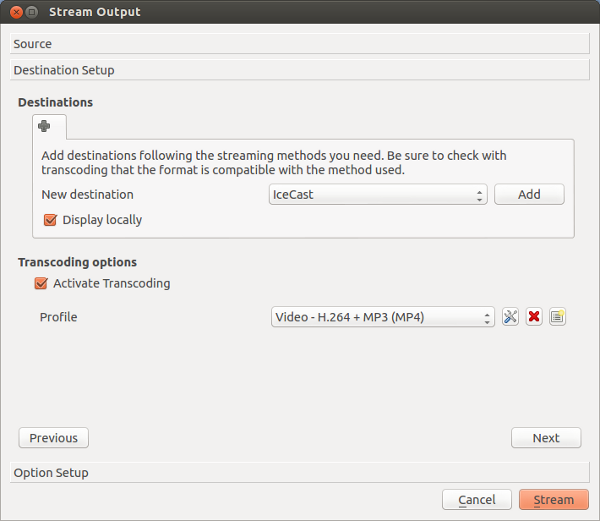Image resolution: width=600 pixels, height=521 pixels.
Task: Cancel the stream output dialog
Action: [x=477, y=500]
